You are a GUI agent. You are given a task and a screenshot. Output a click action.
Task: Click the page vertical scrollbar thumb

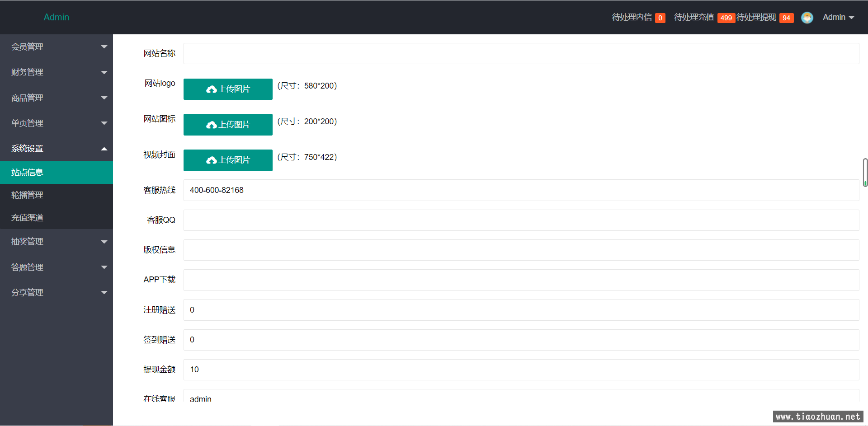coord(865,172)
